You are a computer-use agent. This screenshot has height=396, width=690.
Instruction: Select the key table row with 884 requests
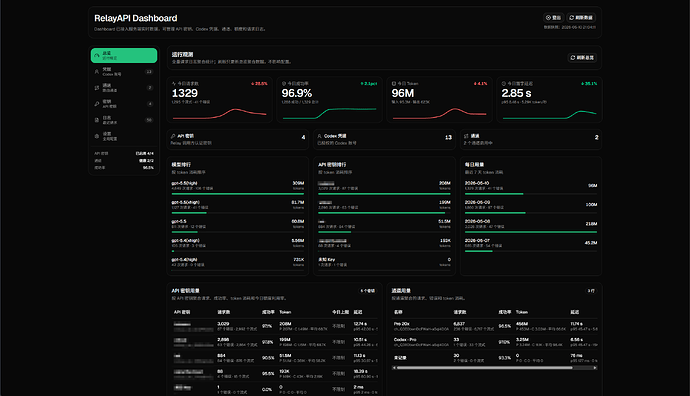coord(275,358)
